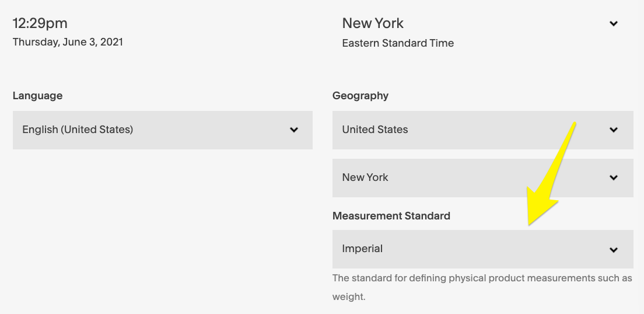Click the chevron in the Imperial field
644x314 pixels.
coord(613,250)
